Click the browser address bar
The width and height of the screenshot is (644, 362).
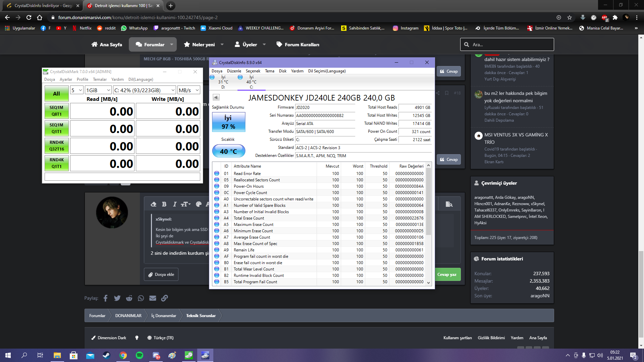pos(302,17)
